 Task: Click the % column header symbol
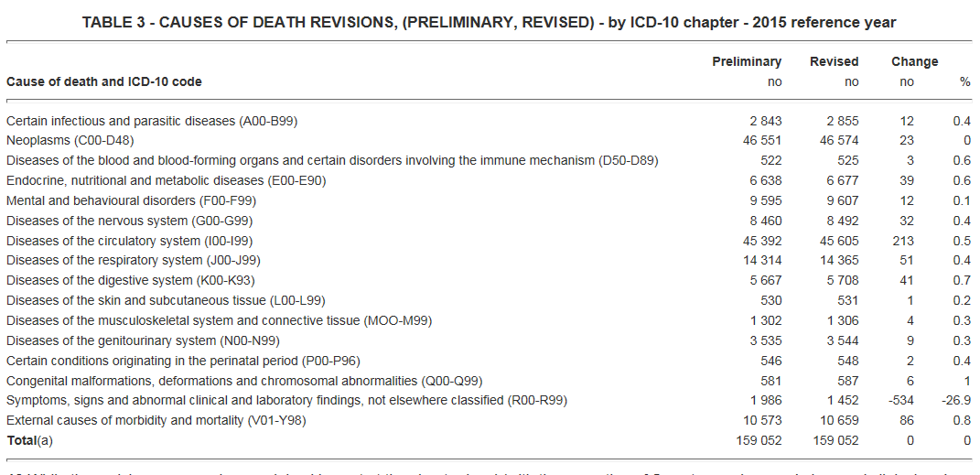(964, 82)
